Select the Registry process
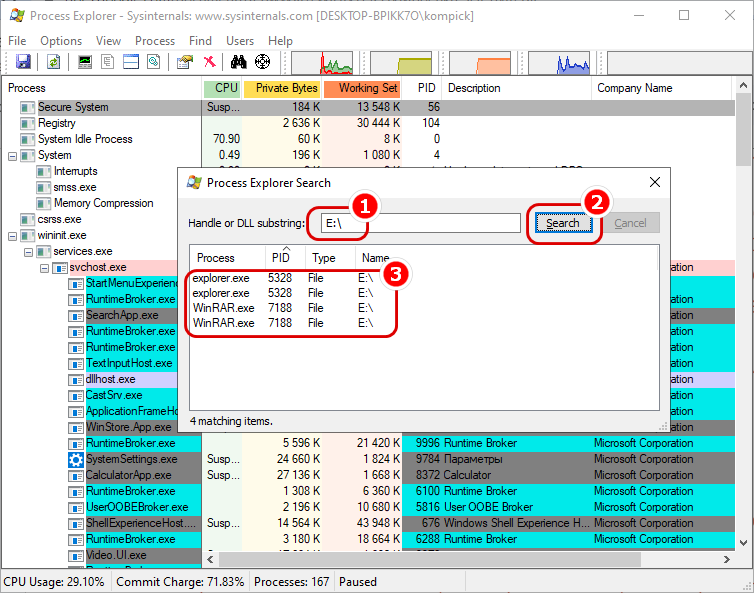Viewport: 754px width, 593px height. tap(57, 123)
